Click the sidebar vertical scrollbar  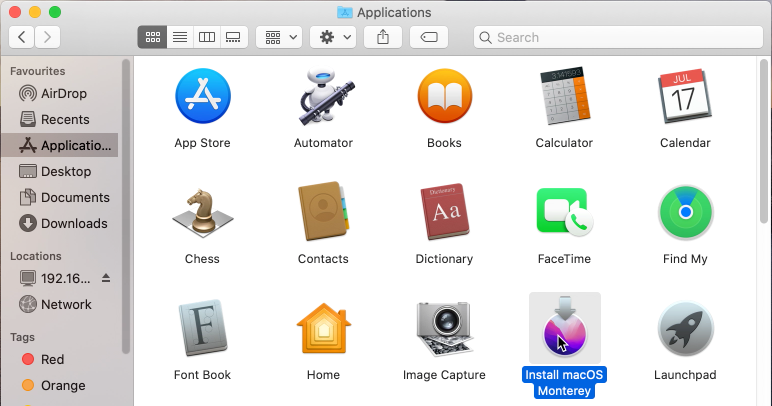pyautogui.click(x=126, y=207)
